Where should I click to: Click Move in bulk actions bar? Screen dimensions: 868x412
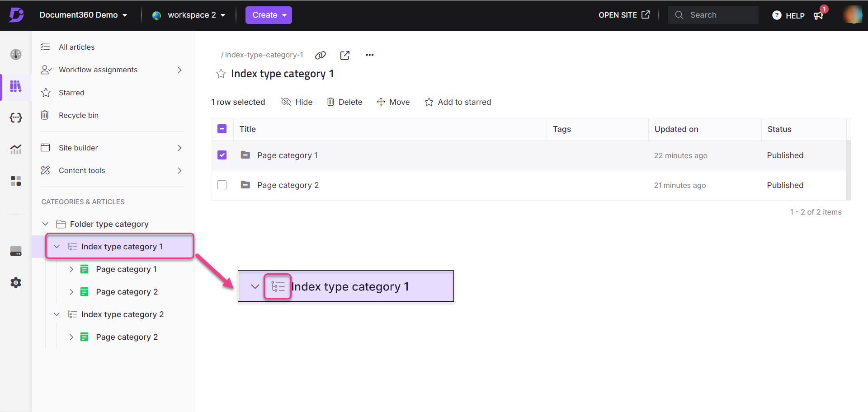[x=393, y=102]
